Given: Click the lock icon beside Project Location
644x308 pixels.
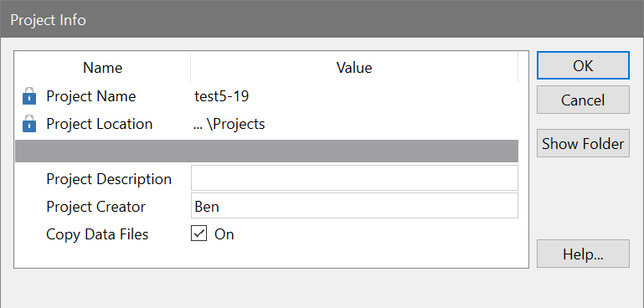Looking at the screenshot, I should click(28, 124).
